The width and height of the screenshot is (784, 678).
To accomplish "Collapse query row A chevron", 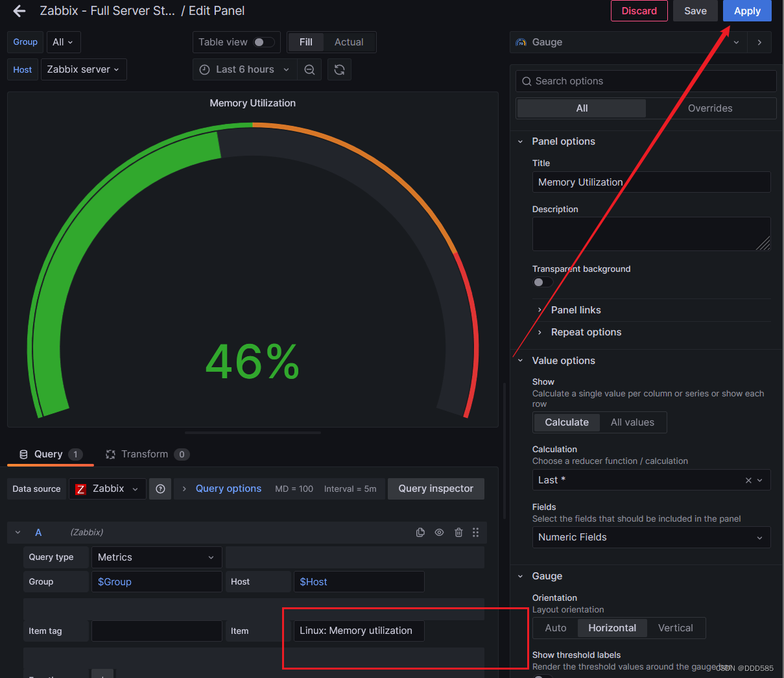I will (x=18, y=532).
